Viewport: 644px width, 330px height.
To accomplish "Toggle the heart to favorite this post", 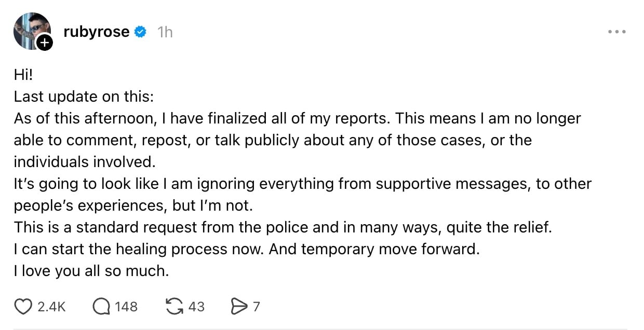I will click(x=23, y=306).
